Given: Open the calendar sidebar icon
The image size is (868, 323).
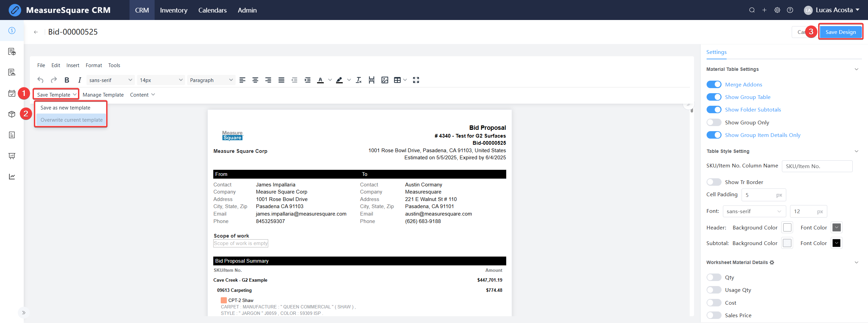Looking at the screenshot, I should (x=12, y=93).
